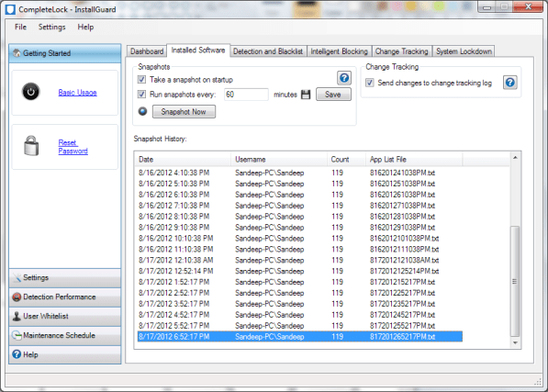Click the padlock icon beside Reset Password

[31, 146]
